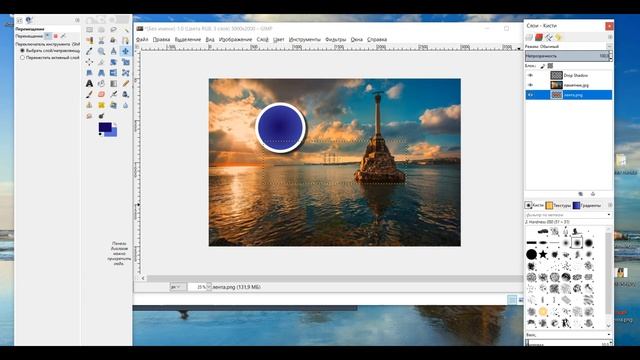This screenshot has height=360, width=640.
Task: Switch to the Градиенты tab
Action: coord(587,205)
